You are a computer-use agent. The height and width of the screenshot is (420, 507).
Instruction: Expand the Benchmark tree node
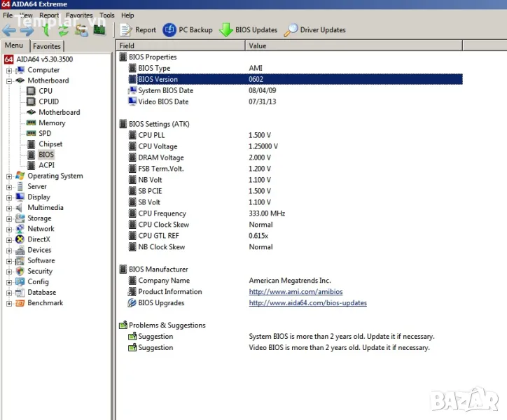9,303
